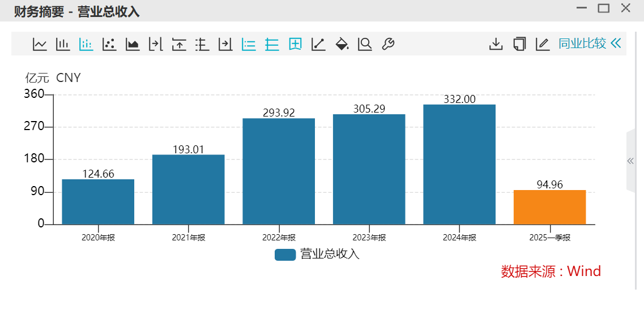Toggle the horizontal gridlines icon
This screenshot has width=644, height=319.
(x=272, y=44)
